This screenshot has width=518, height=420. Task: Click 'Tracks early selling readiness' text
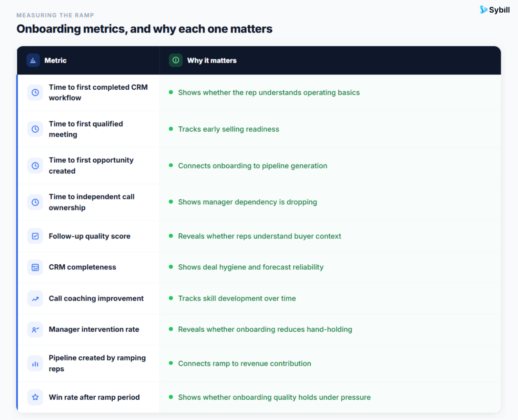pos(229,129)
